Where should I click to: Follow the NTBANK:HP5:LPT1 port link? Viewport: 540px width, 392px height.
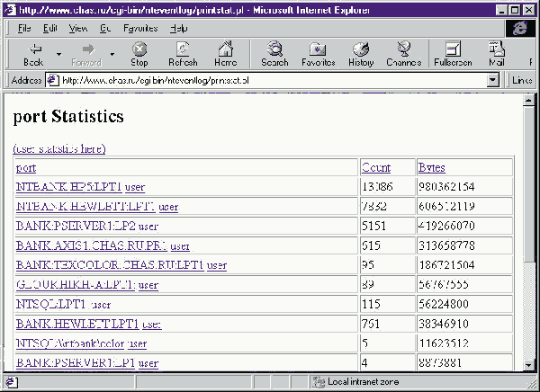pos(68,187)
